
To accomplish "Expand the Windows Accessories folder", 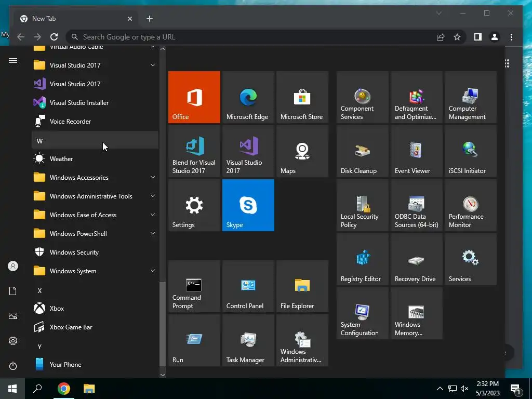I will (x=95, y=178).
